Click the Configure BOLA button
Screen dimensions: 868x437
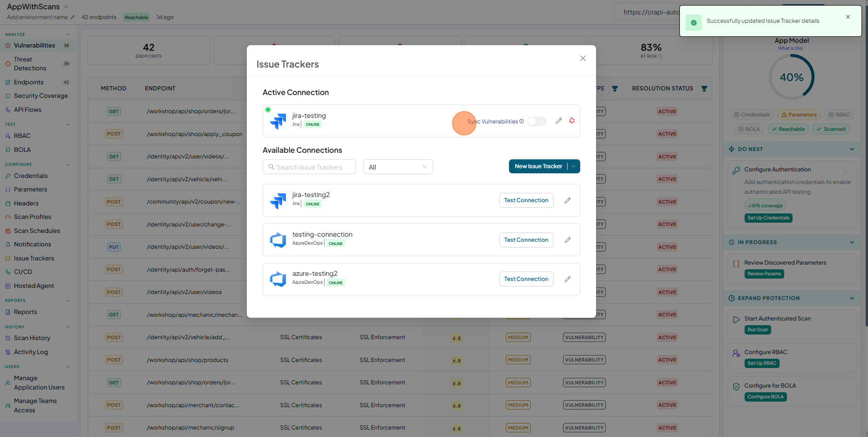point(766,397)
